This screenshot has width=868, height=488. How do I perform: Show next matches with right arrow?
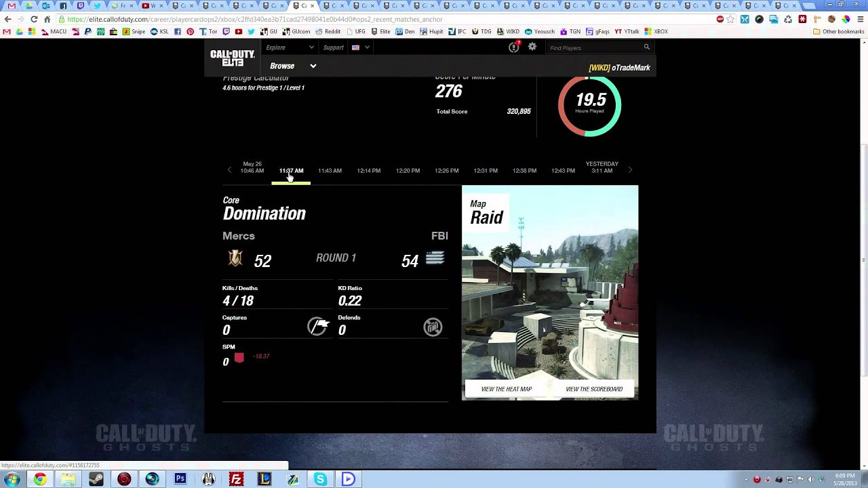point(630,170)
